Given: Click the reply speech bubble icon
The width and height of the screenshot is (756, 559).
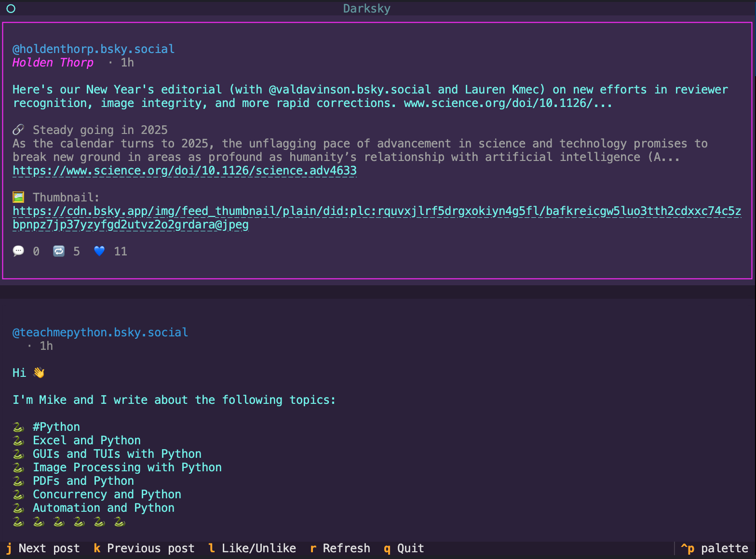Looking at the screenshot, I should [18, 251].
